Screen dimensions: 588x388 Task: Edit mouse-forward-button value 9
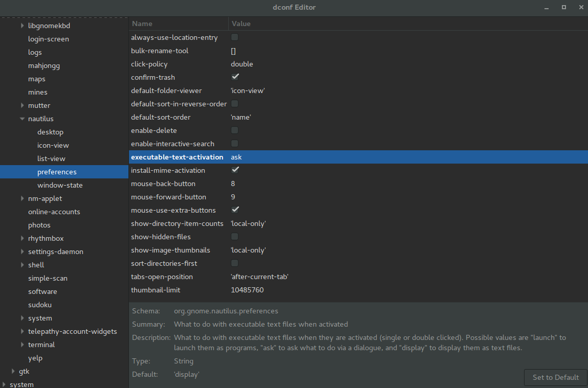click(233, 197)
